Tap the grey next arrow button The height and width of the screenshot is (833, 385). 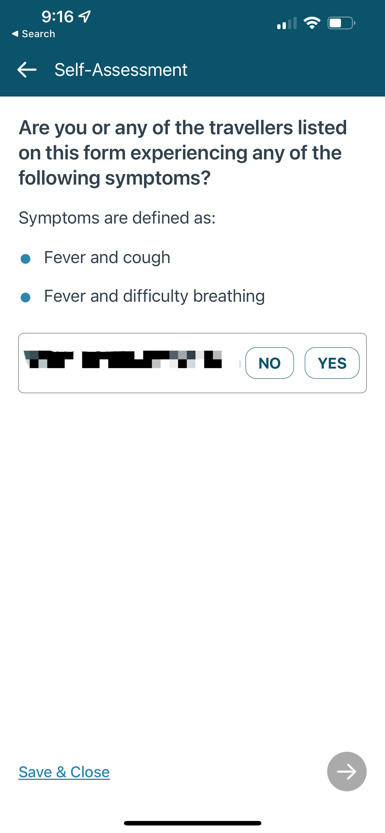click(347, 771)
